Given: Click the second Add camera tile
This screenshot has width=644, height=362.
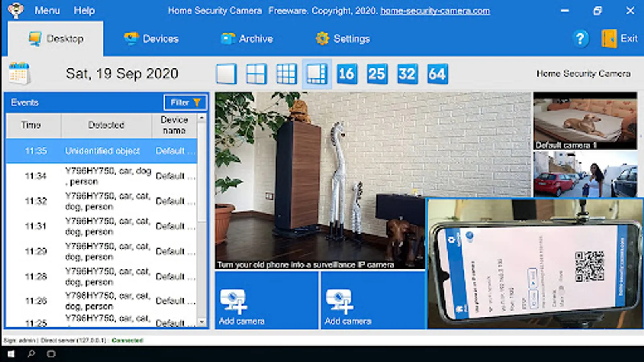Looking at the screenshot, I should tap(373, 300).
